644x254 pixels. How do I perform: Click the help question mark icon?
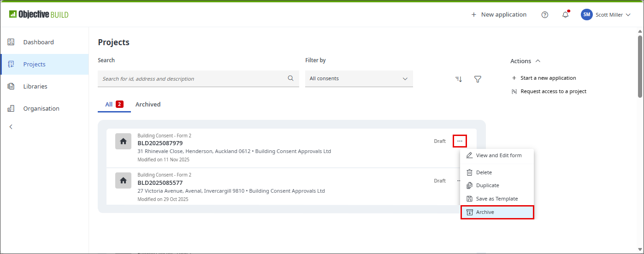(x=545, y=15)
